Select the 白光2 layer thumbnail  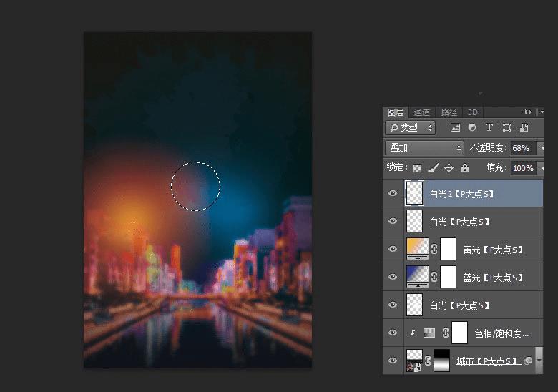[414, 193]
